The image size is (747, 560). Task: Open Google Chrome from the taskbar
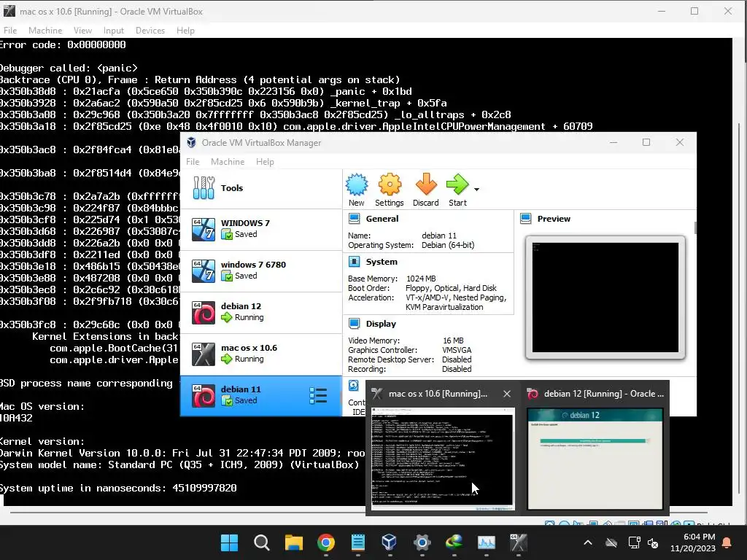point(326,542)
